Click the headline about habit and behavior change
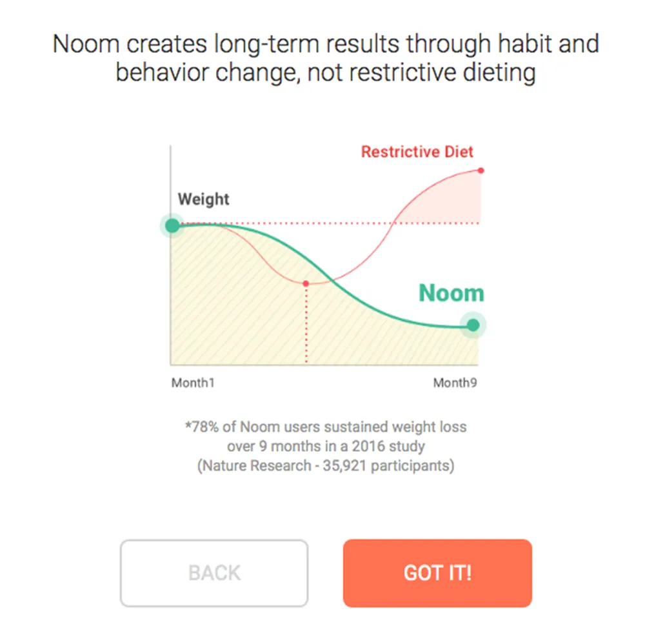Screen dimensions: 645x644 click(322, 57)
